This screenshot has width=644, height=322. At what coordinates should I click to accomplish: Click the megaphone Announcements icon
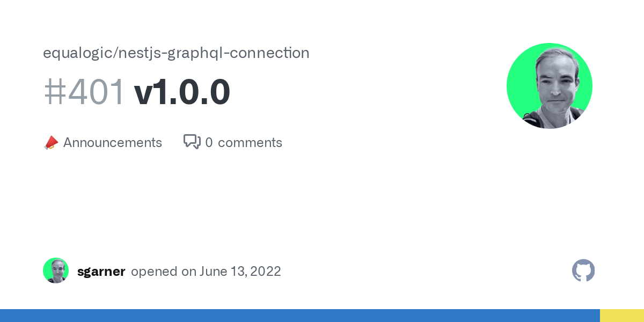tap(50, 143)
